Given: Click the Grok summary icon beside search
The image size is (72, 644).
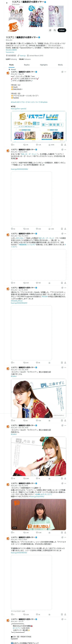Looking at the screenshot, I should pos(50,30).
